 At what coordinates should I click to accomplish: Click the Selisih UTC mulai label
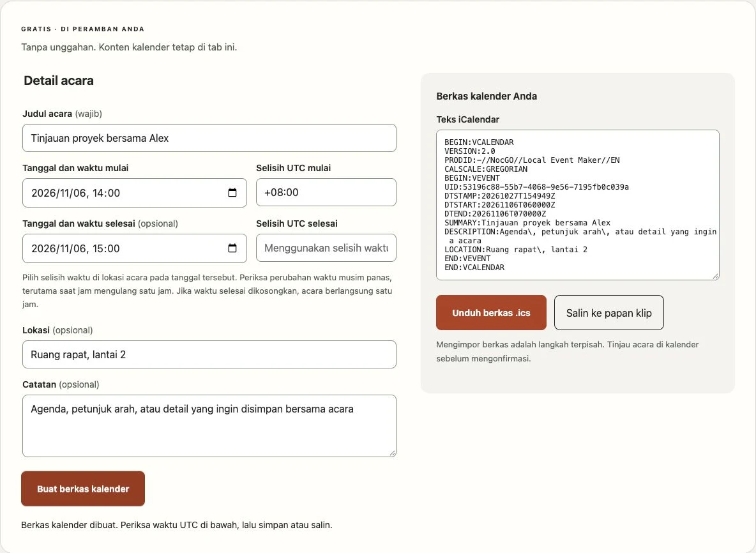point(293,168)
